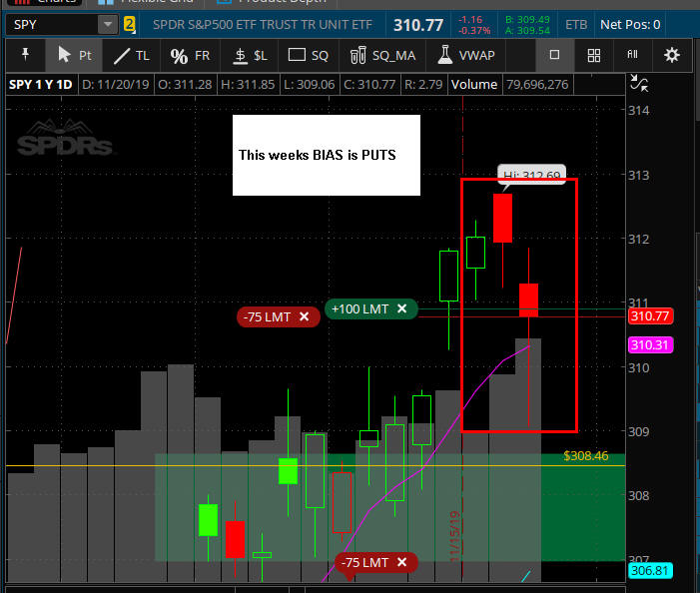Click the Hi: 312.69 bubble
This screenshot has height=593, width=700.
click(x=531, y=173)
